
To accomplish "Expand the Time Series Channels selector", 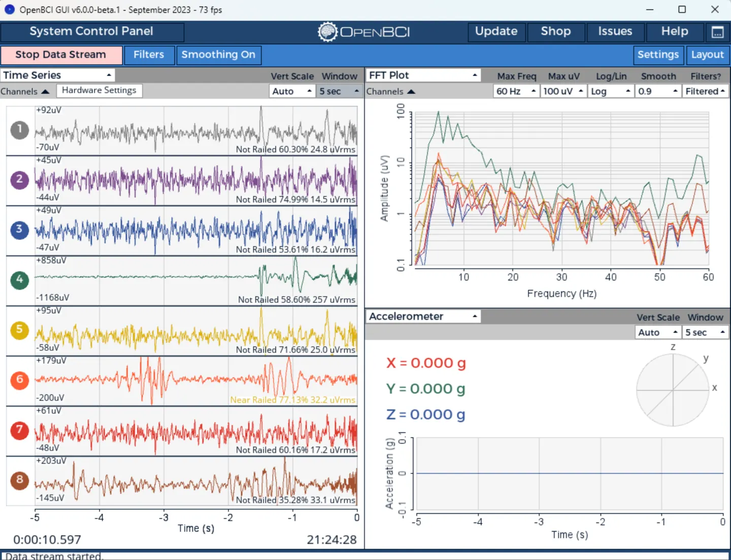I will pyautogui.click(x=25, y=91).
